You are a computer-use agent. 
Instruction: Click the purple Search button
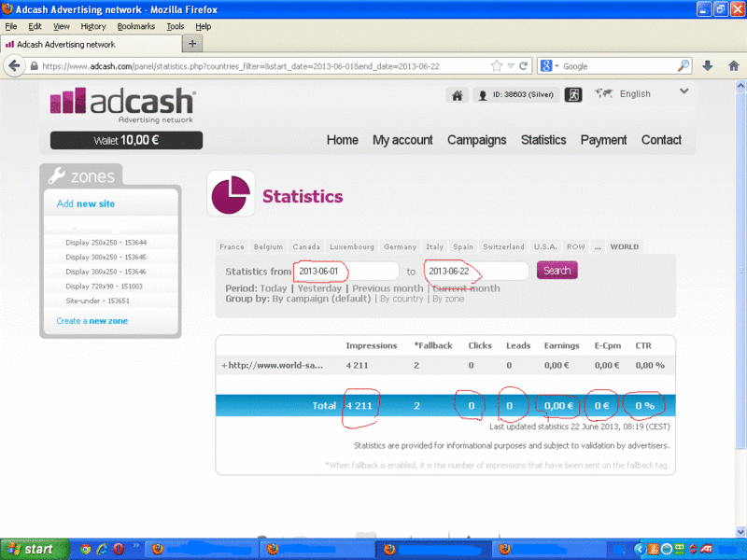(557, 271)
